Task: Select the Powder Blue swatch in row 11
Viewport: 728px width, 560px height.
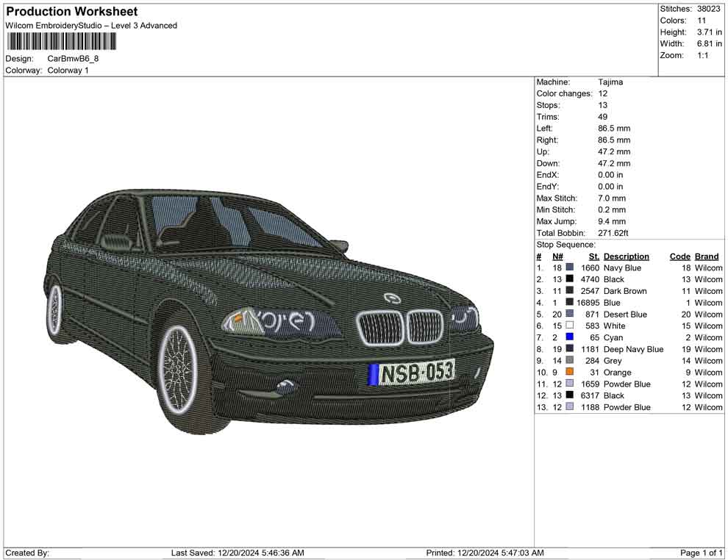Action: [570, 384]
